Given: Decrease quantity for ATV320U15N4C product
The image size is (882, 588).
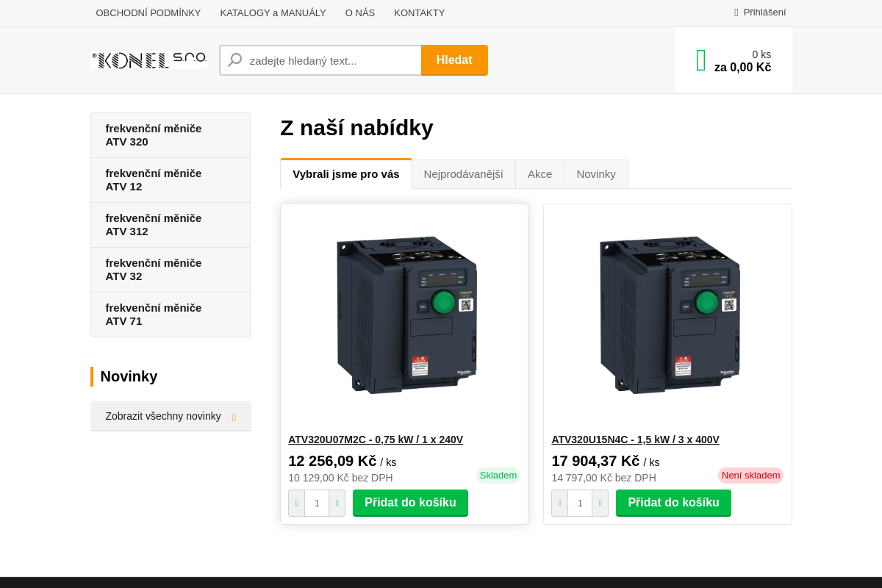Looking at the screenshot, I should (x=559, y=503).
